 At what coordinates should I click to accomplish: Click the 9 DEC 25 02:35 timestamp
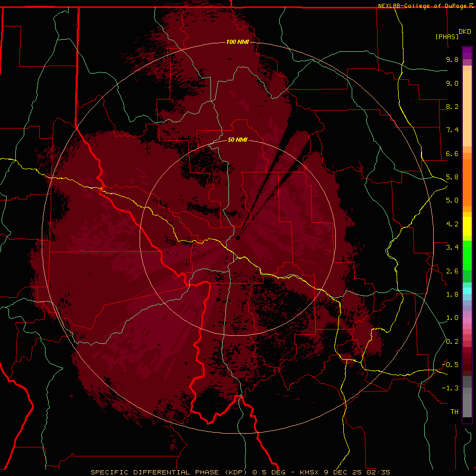coord(358,472)
